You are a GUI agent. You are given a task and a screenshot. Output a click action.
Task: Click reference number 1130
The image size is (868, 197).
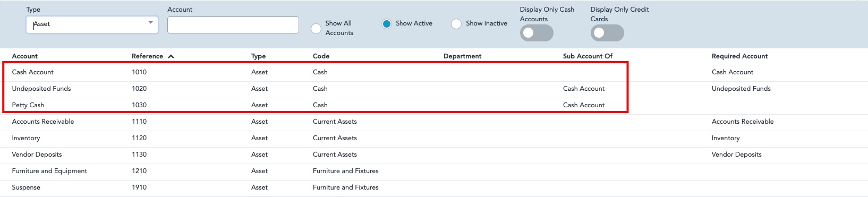[x=139, y=155]
